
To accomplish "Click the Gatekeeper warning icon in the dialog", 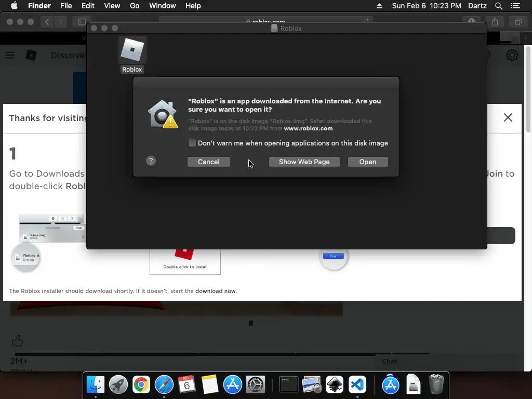I will tap(163, 114).
